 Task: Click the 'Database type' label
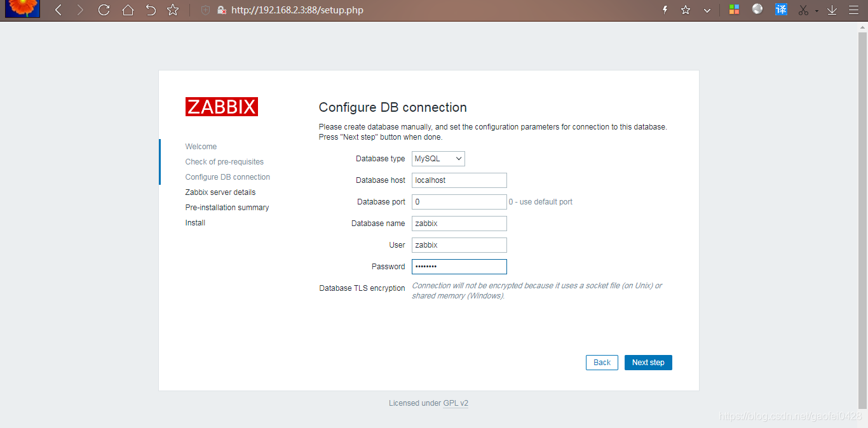(381, 159)
